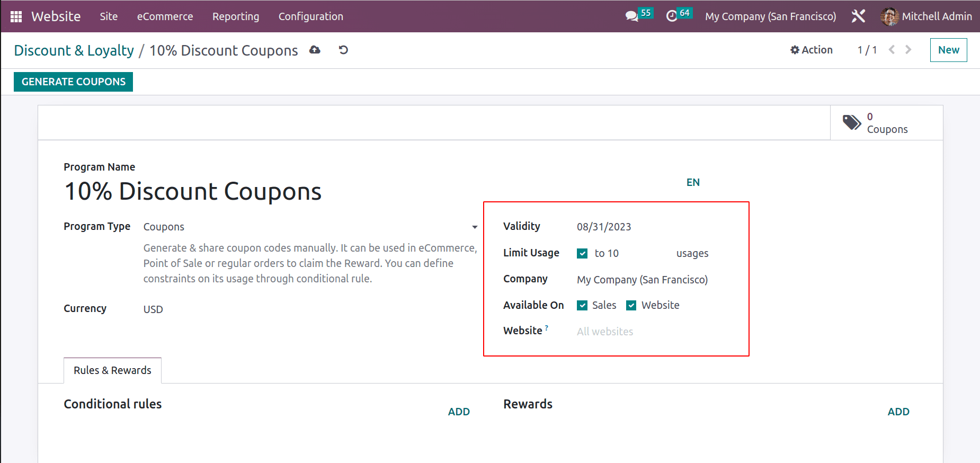The image size is (980, 463).
Task: Open the Currency USD field
Action: [x=153, y=309]
